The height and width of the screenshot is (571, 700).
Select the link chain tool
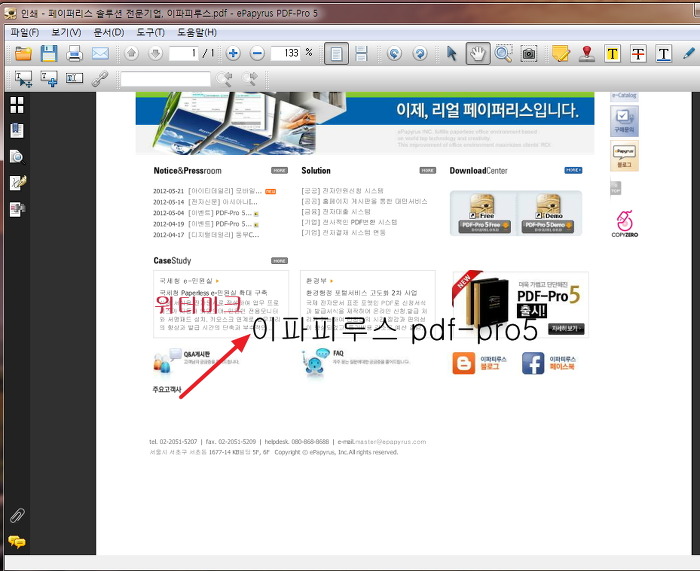pos(100,79)
